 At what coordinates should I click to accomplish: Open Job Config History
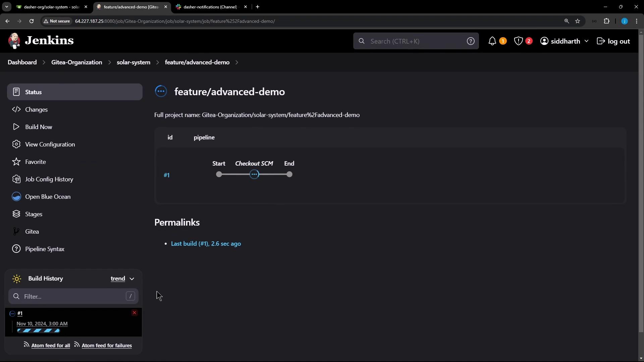tap(49, 179)
